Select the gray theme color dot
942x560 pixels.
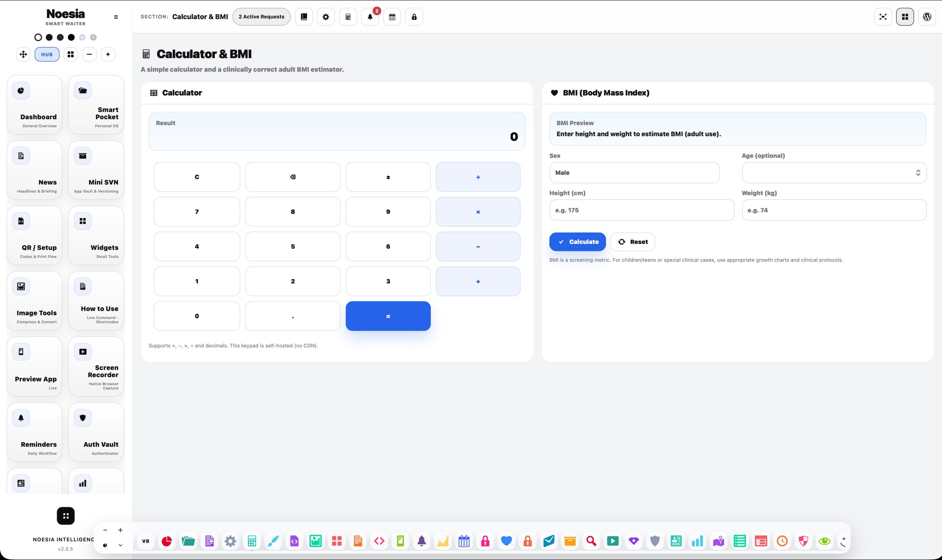click(x=93, y=38)
